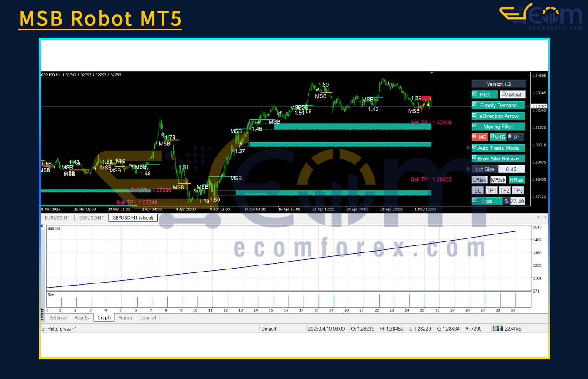
Task: Click the Sell TP : 1.32000 label
Action: pyautogui.click(x=431, y=123)
